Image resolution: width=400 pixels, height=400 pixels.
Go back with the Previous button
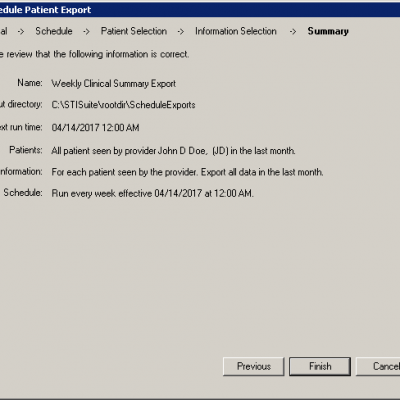coord(253,366)
